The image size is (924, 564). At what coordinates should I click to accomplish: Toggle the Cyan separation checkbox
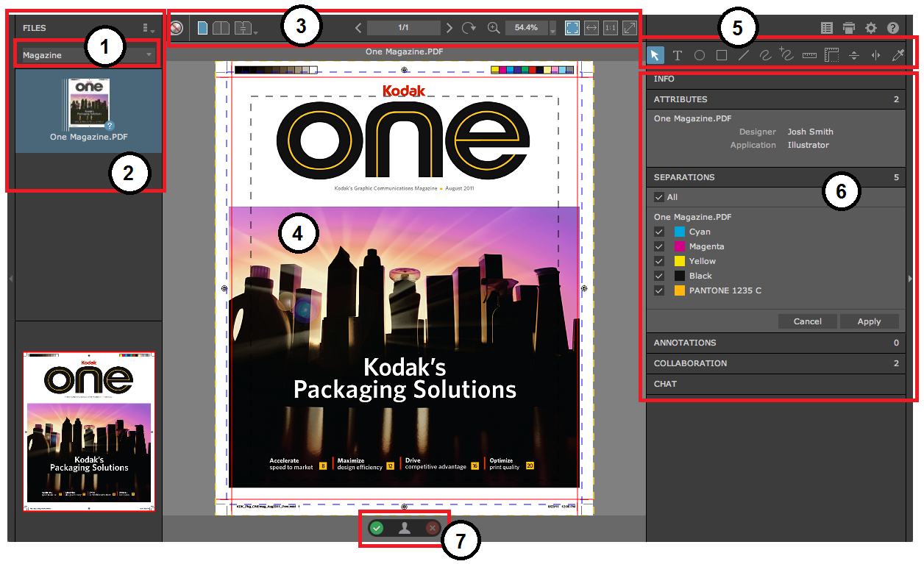659,232
